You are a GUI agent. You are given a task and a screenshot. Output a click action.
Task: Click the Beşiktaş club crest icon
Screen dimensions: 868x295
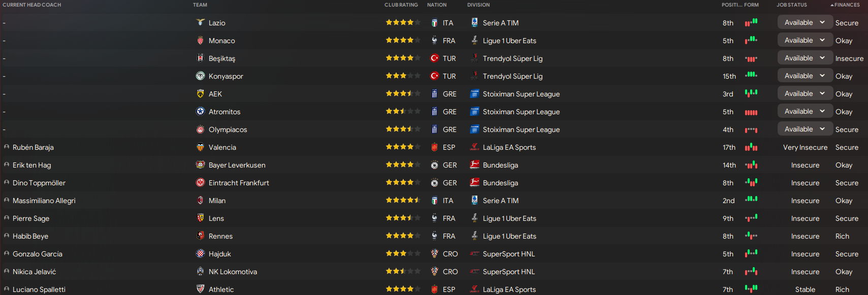(201, 58)
